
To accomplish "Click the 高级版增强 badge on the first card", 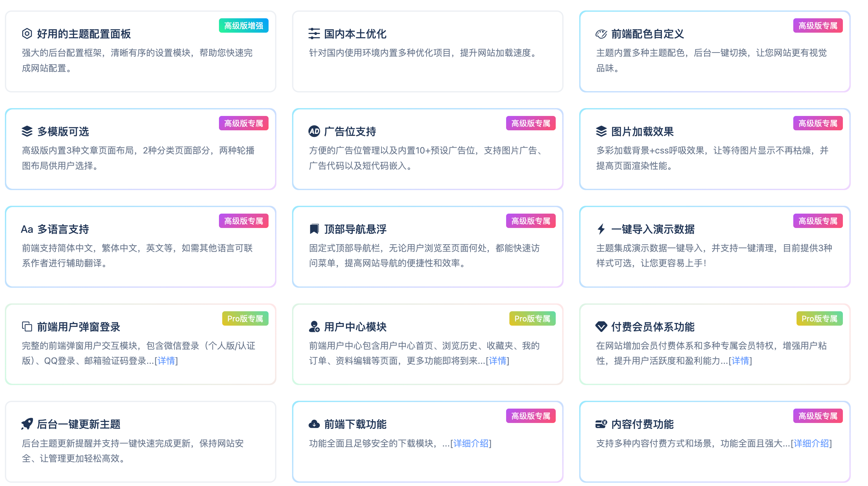I will [x=244, y=25].
